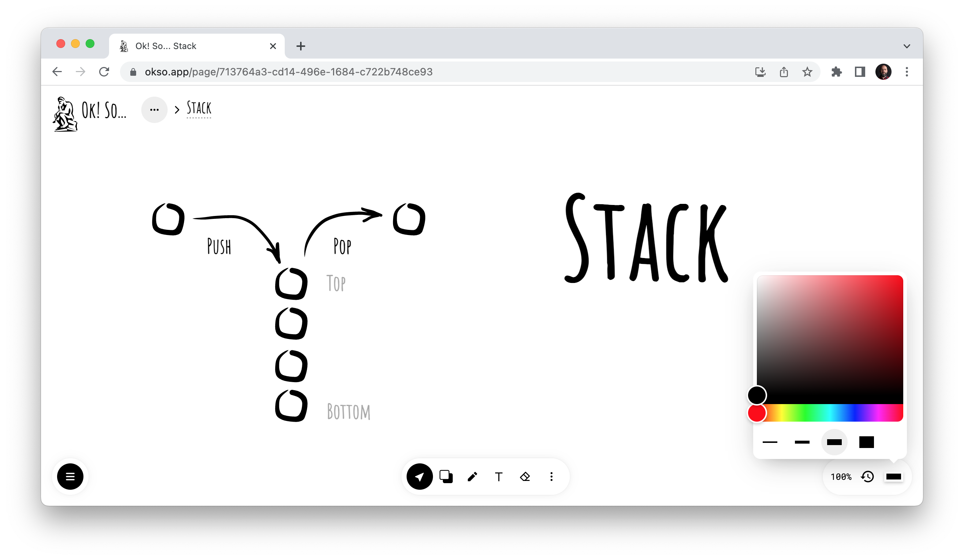Click the saturation brightness gradient area
The image size is (964, 560).
pyautogui.click(x=830, y=339)
